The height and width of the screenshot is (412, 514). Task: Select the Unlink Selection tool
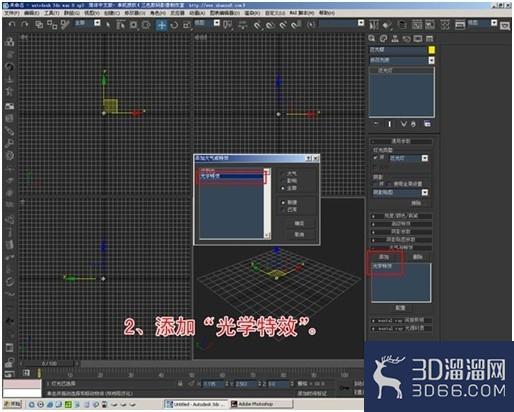(x=52, y=25)
